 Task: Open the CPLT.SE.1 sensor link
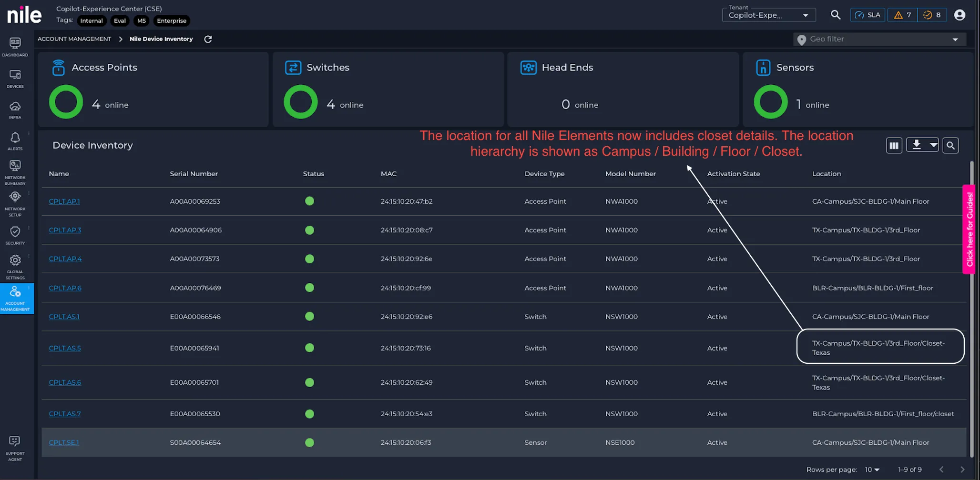point(64,442)
